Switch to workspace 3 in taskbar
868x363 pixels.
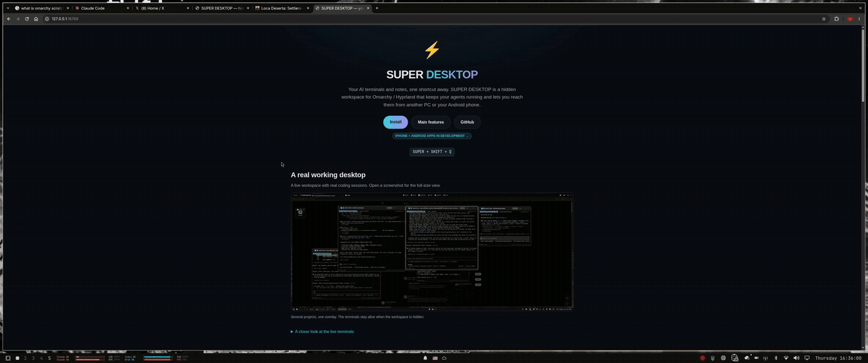33,358
